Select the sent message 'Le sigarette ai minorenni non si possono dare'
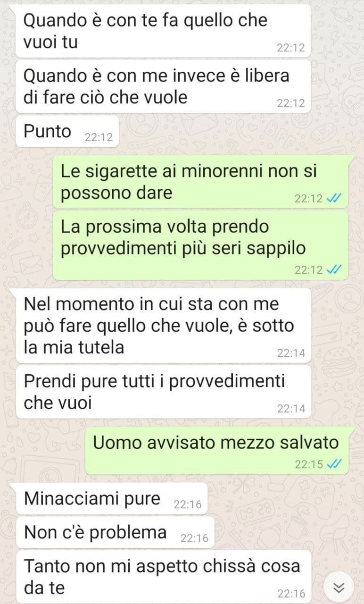 200,182
